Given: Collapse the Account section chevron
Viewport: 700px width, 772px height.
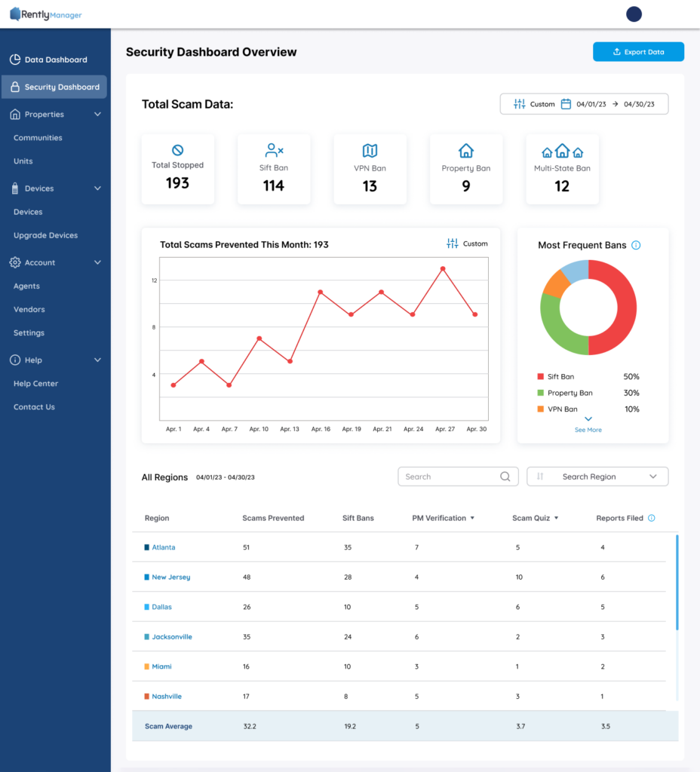Looking at the screenshot, I should coord(97,262).
